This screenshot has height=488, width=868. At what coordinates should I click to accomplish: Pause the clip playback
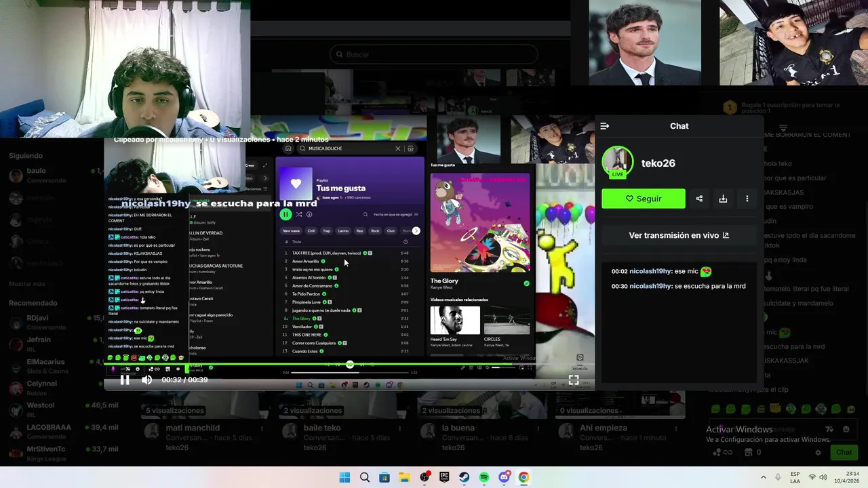pyautogui.click(x=125, y=380)
